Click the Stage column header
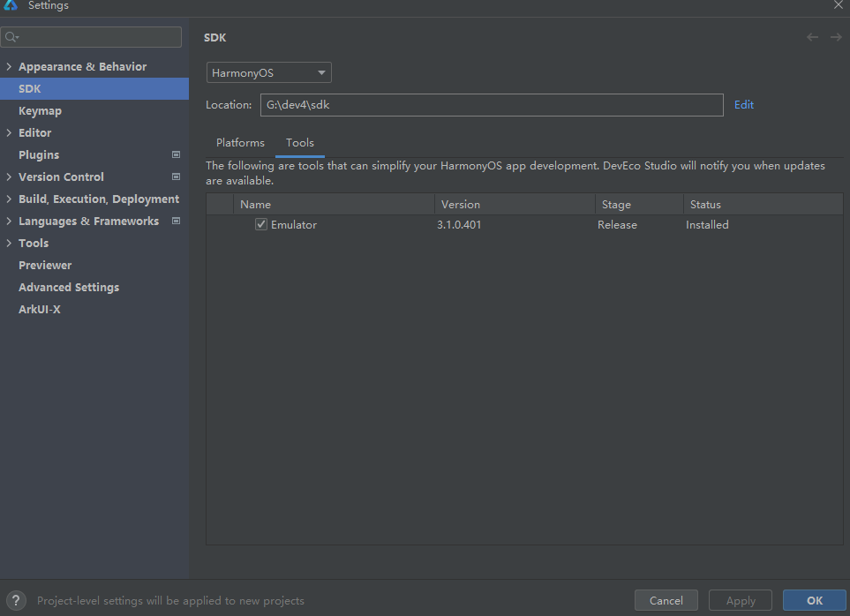This screenshot has width=850, height=616. pyautogui.click(x=639, y=204)
